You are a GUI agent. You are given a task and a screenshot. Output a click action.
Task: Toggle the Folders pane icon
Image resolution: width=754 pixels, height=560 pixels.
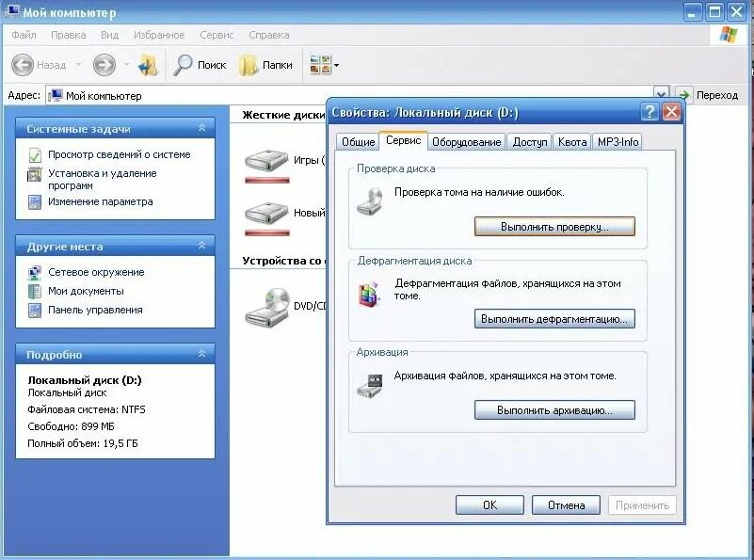click(x=249, y=65)
